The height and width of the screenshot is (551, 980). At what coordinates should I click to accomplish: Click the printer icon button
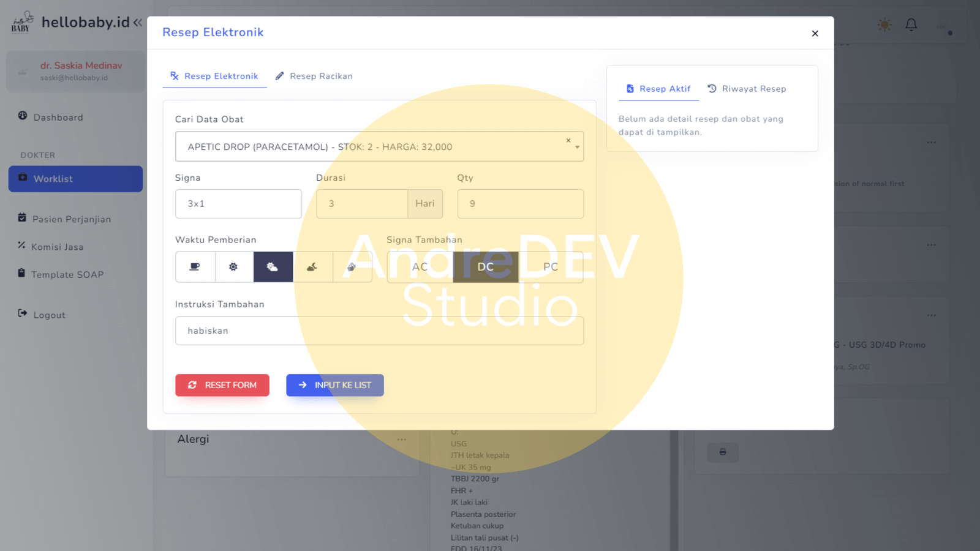(x=722, y=452)
